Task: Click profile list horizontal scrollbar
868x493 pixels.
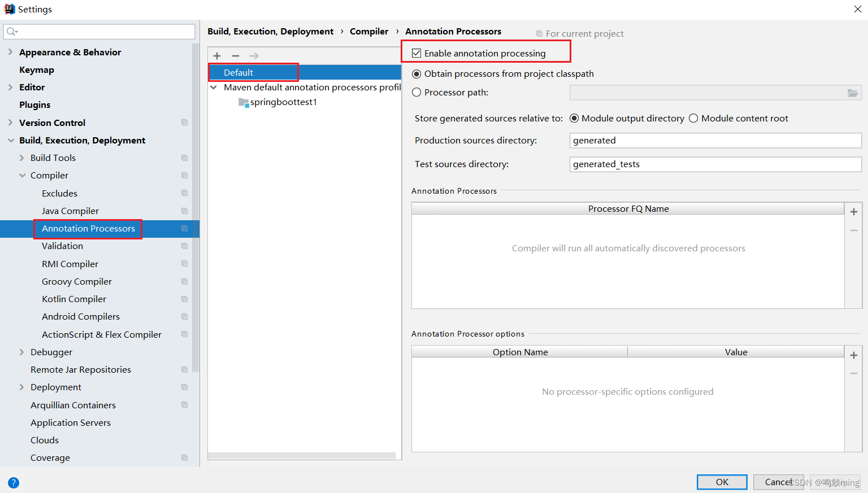Action: (302, 456)
